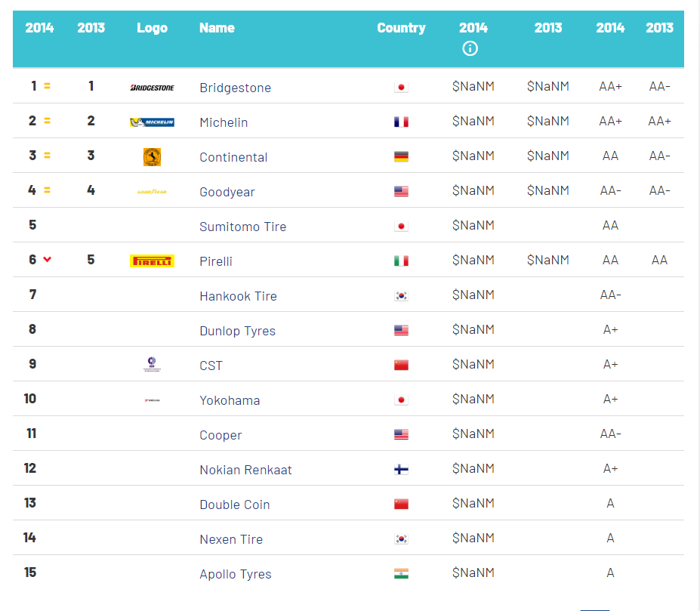Open the Nokian Renkaat link
The image size is (700, 611).
click(x=245, y=470)
